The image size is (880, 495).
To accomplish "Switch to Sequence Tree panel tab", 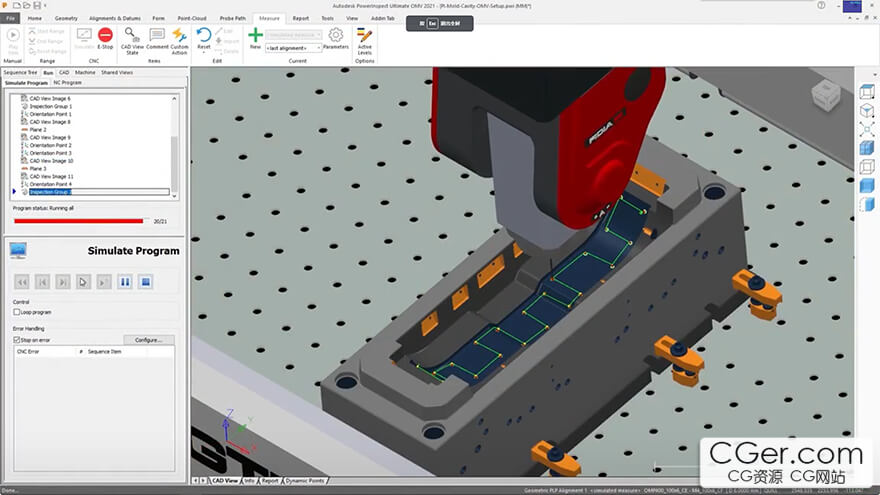I will tap(20, 72).
